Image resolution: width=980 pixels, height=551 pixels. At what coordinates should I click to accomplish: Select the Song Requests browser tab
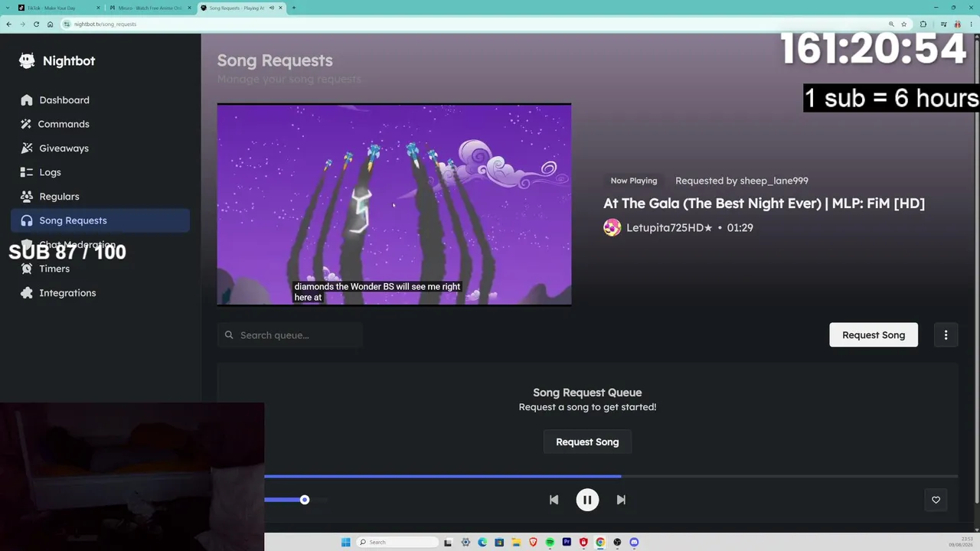click(240, 8)
